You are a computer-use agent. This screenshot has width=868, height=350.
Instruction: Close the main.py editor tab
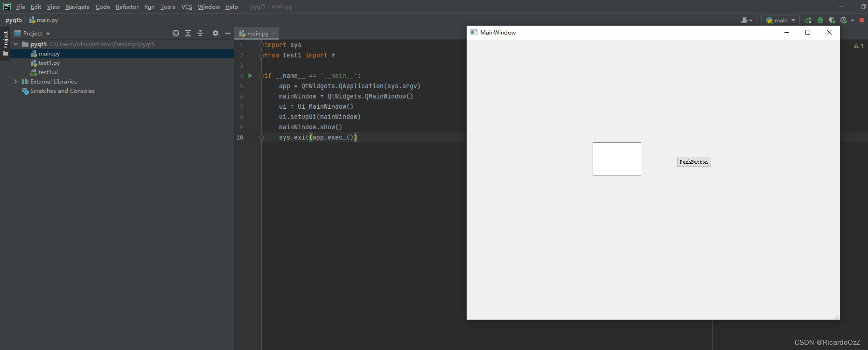tap(273, 33)
